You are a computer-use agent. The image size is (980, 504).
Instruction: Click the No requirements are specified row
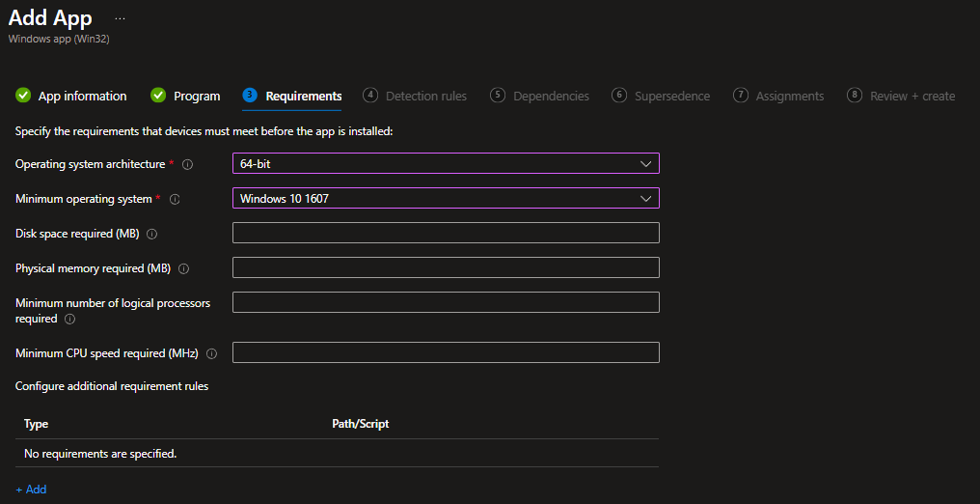tap(337, 454)
